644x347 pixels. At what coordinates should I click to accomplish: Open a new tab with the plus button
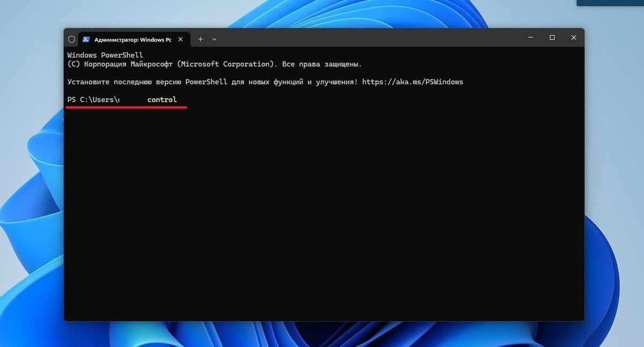tap(200, 39)
